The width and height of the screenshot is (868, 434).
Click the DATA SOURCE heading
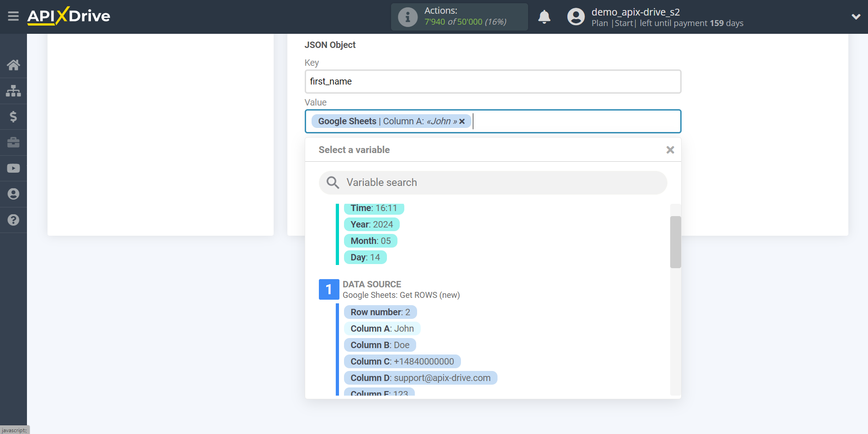[372, 284]
